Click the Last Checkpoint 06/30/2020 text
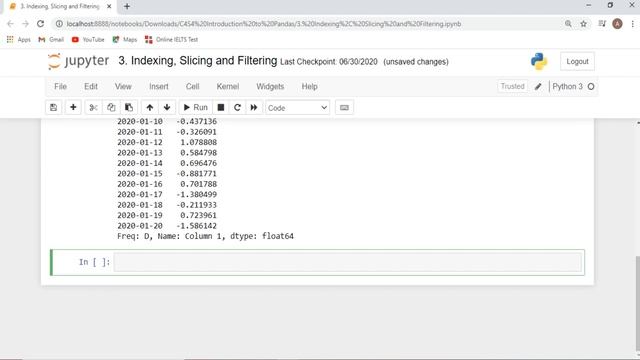The width and height of the screenshot is (640, 360). (329, 62)
